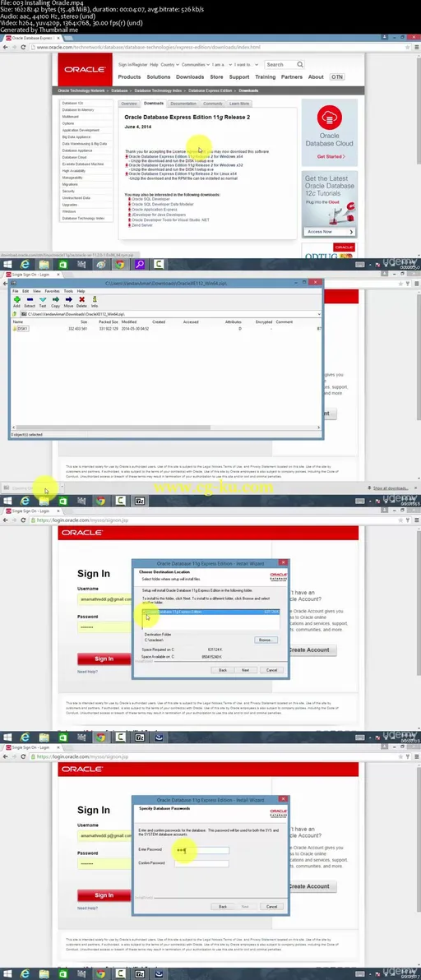This screenshot has height=980, width=421.
Task: Click 7z taskbar icon below the 7-Zip window
Action: (x=140, y=502)
